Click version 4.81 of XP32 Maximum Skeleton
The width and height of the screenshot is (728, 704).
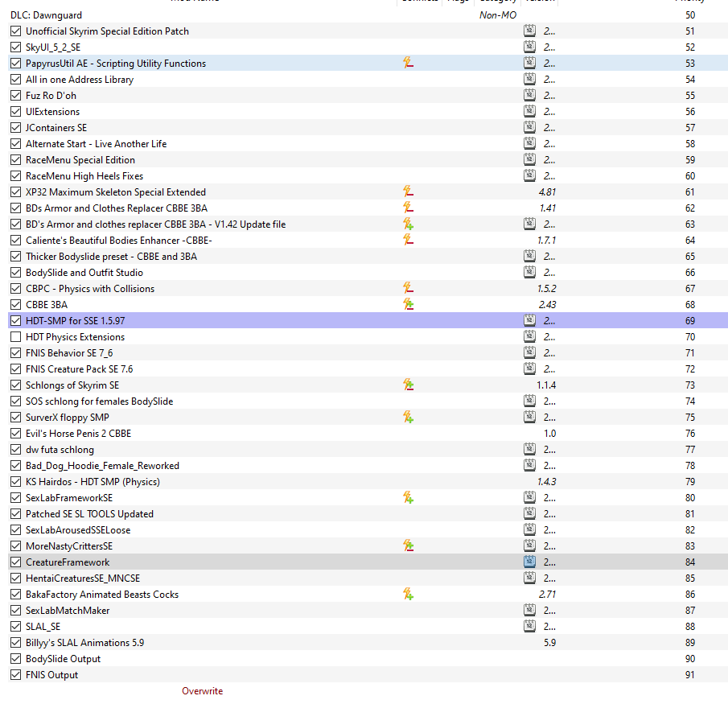point(547,191)
